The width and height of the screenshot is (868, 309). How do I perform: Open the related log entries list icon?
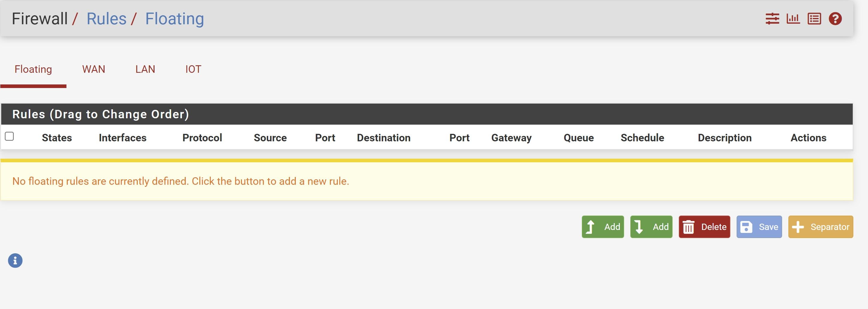814,19
